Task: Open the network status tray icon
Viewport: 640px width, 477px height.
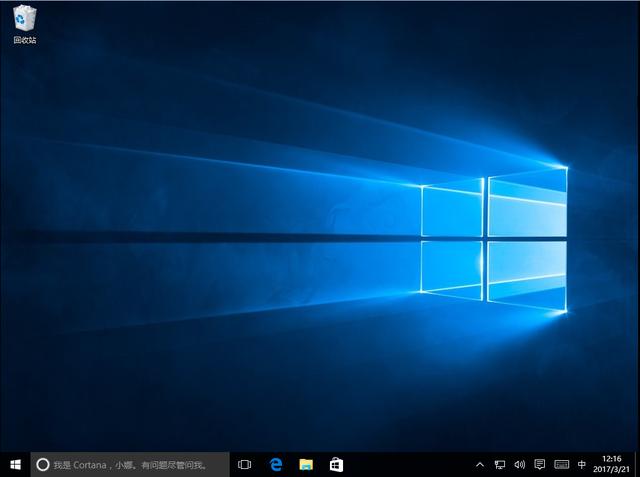Action: [499, 464]
